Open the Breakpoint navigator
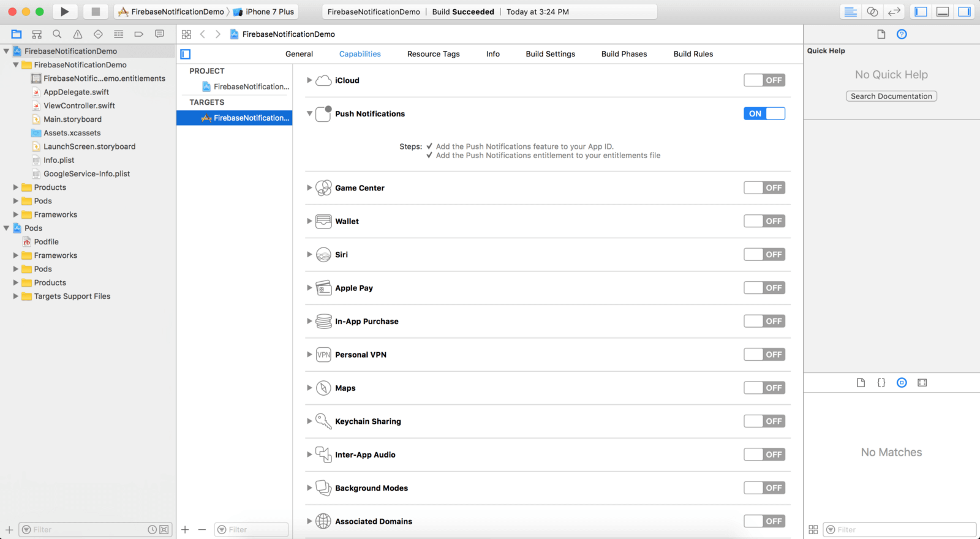This screenshot has width=980, height=539. (139, 34)
